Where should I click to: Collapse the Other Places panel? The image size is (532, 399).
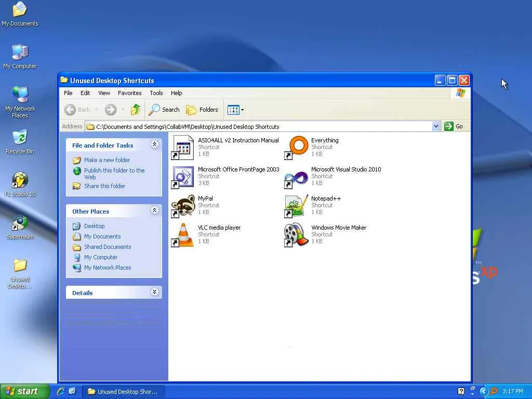(154, 210)
